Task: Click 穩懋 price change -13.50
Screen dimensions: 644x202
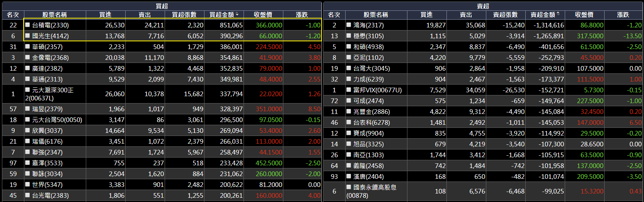Action: [632, 36]
